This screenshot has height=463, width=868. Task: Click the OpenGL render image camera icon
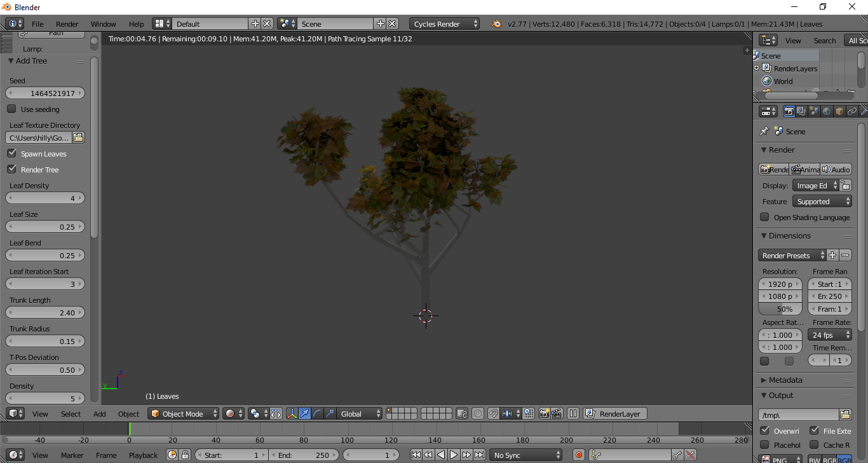pos(544,413)
